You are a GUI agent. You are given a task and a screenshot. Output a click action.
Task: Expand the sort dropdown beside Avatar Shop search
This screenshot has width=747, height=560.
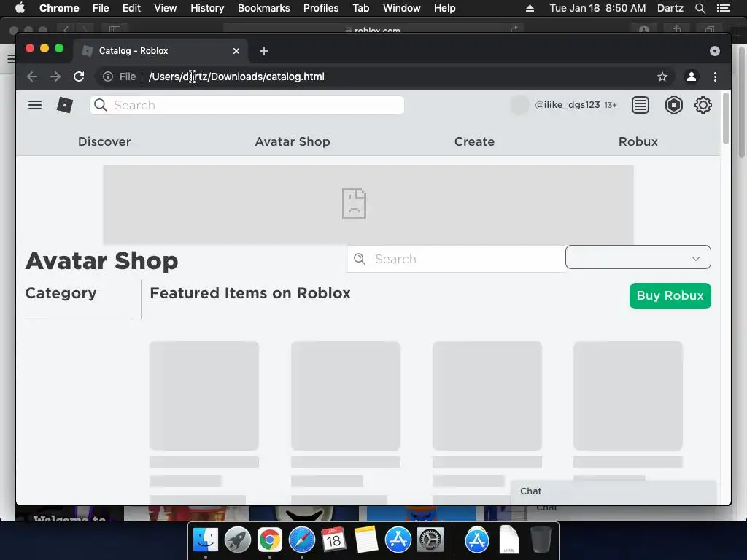click(x=638, y=257)
